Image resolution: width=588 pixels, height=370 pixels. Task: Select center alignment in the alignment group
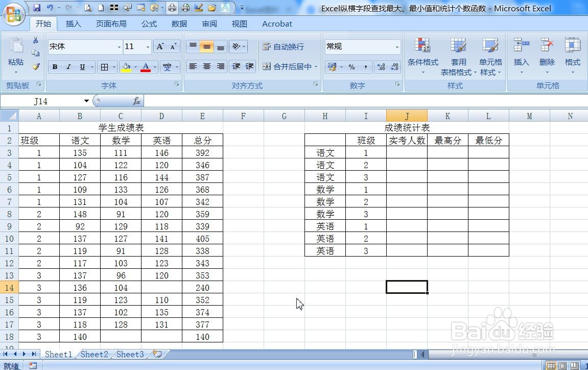(206, 67)
